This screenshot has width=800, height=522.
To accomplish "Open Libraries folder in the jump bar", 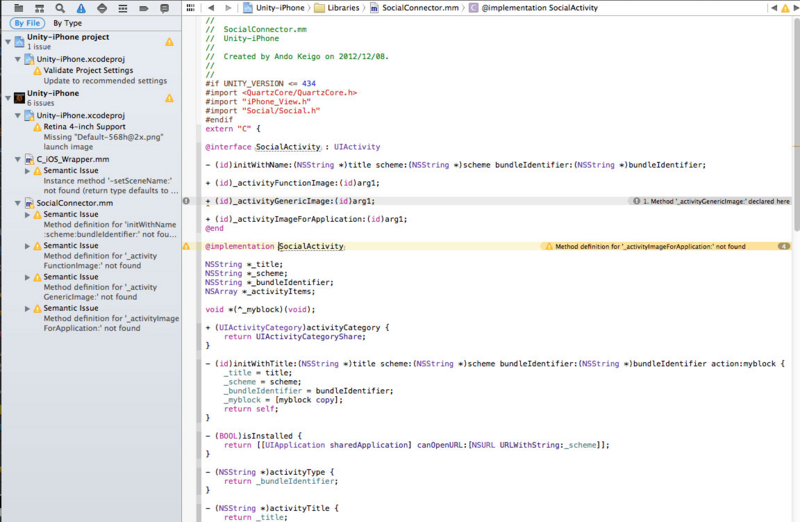I will 337,8.
